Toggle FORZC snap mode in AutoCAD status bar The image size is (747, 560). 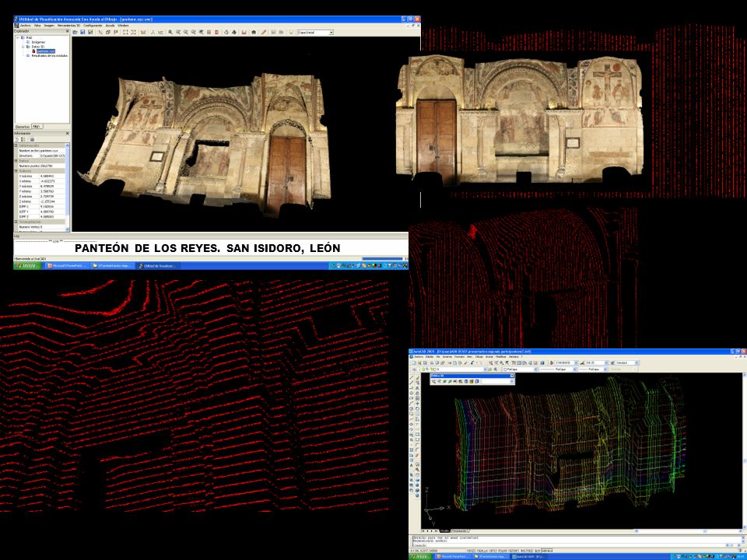[x=472, y=551]
